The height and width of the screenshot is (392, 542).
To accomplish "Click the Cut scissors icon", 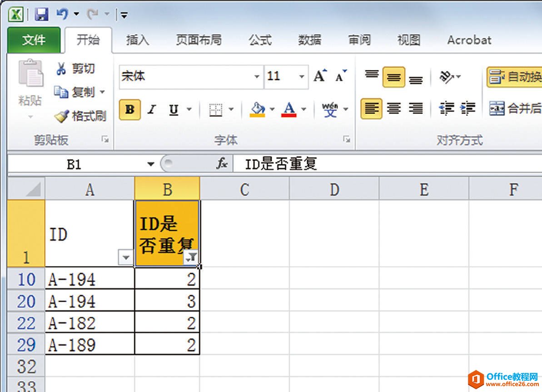I will [x=61, y=69].
